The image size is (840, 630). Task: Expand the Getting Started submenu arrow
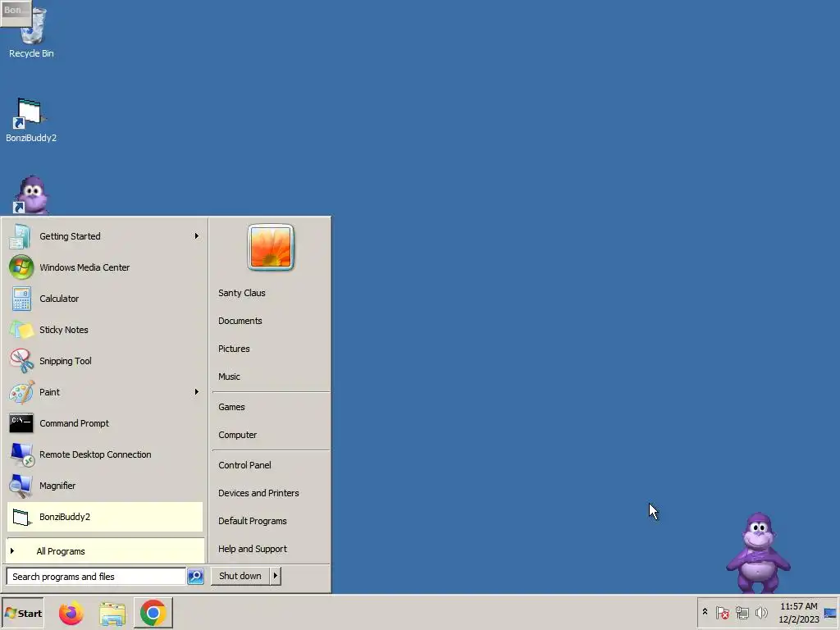coord(197,235)
